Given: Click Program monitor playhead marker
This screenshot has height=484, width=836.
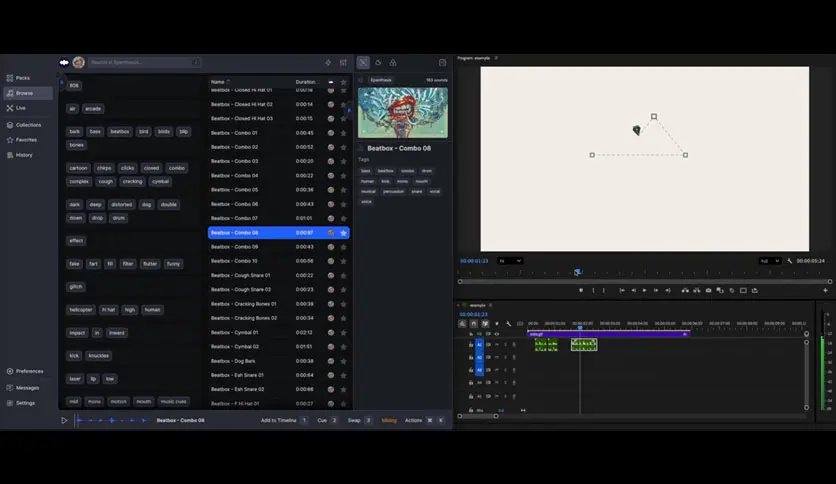Looking at the screenshot, I should pyautogui.click(x=577, y=272).
